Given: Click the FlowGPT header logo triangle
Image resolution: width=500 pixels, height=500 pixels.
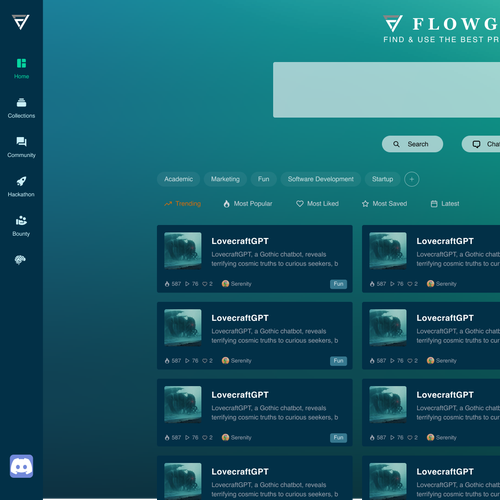Looking at the screenshot, I should coord(393,23).
